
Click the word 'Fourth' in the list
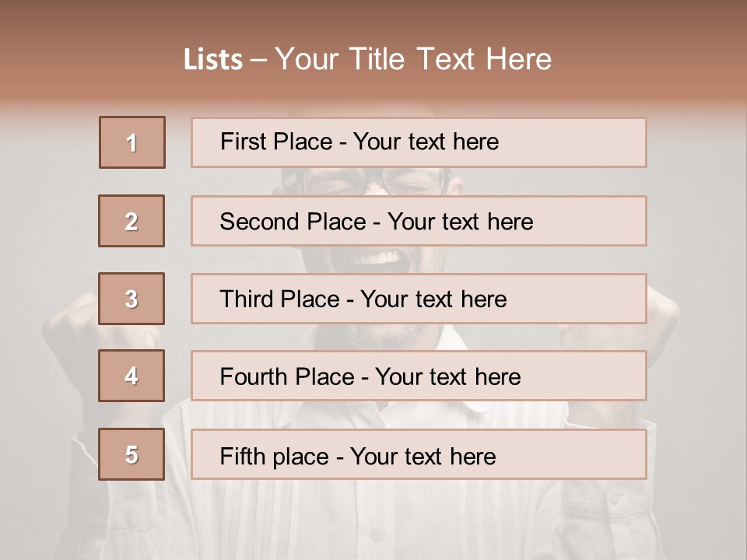pyautogui.click(x=254, y=376)
